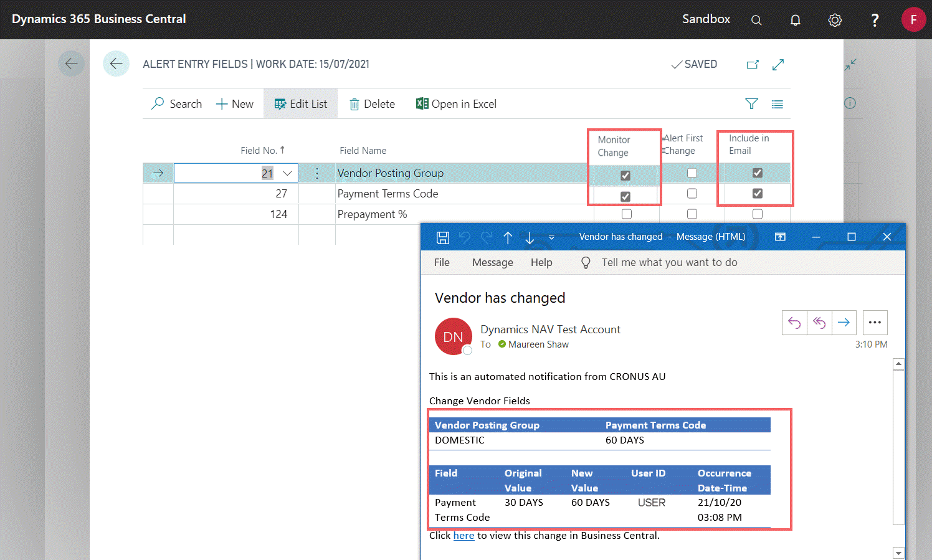Open the Help tab in Outlook
The image size is (932, 560).
pos(541,262)
